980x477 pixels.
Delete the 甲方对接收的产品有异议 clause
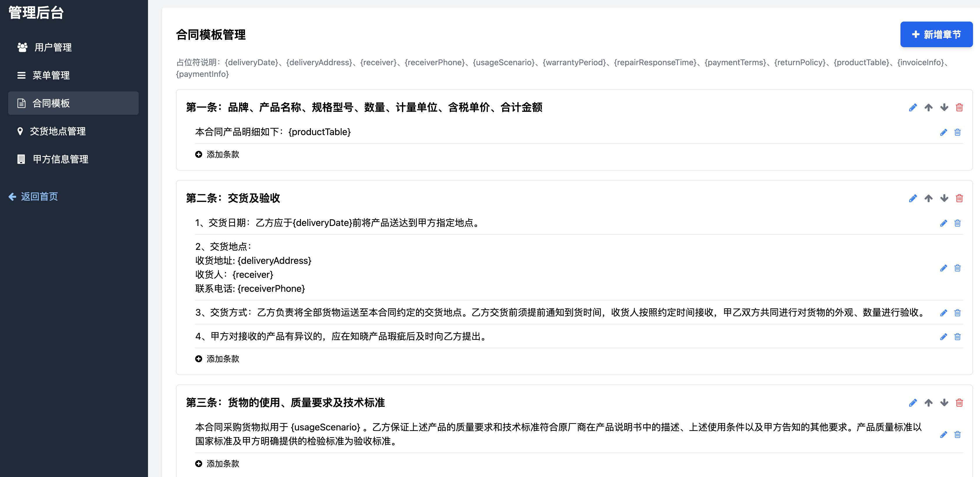[958, 337]
